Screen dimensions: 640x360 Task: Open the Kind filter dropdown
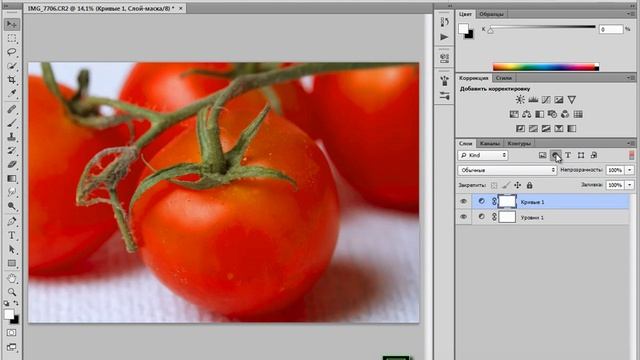pos(483,155)
